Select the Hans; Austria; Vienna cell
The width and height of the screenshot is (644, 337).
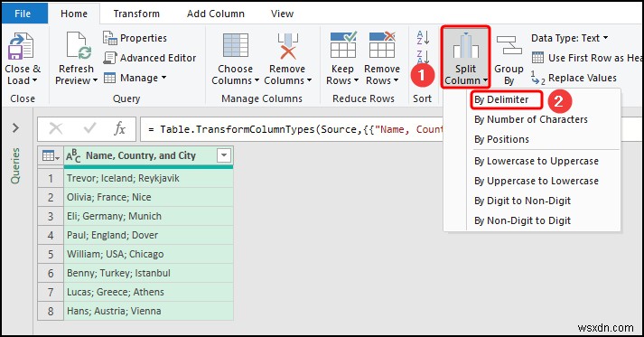[149, 311]
